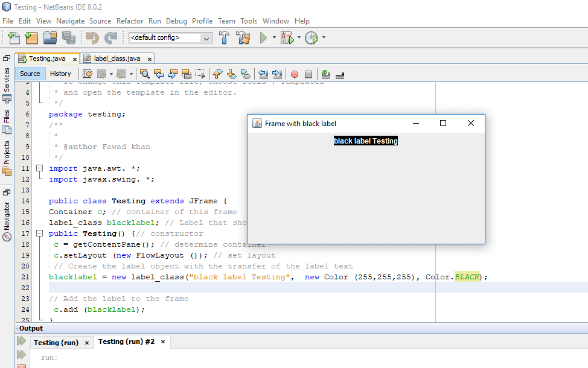Image resolution: width=588 pixels, height=368 pixels.
Task: Open the default config dropdown
Action: [206, 37]
